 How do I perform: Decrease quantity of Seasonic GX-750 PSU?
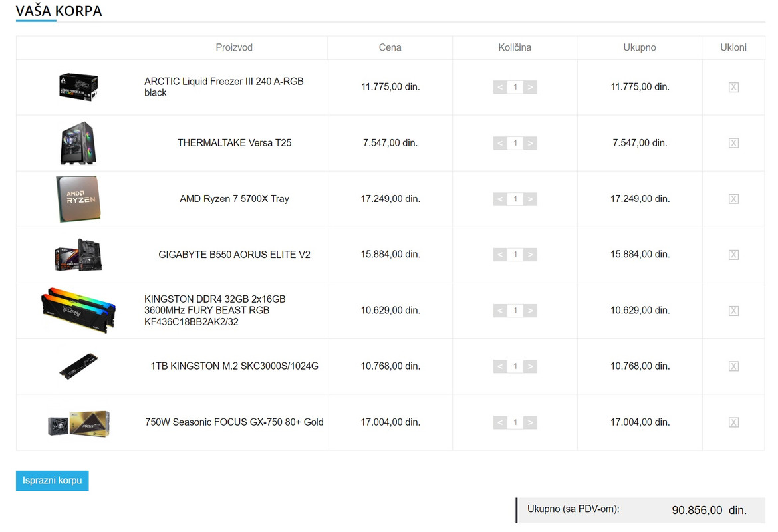click(x=500, y=422)
